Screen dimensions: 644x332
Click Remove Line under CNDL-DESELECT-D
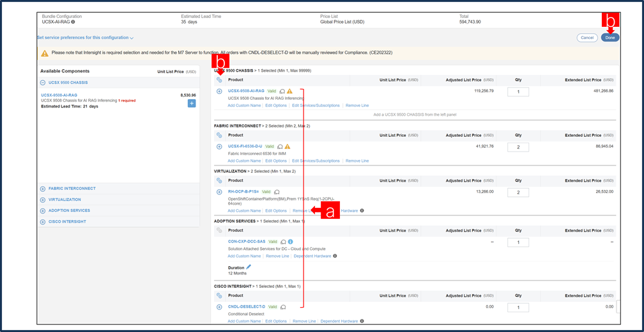pyautogui.click(x=304, y=321)
